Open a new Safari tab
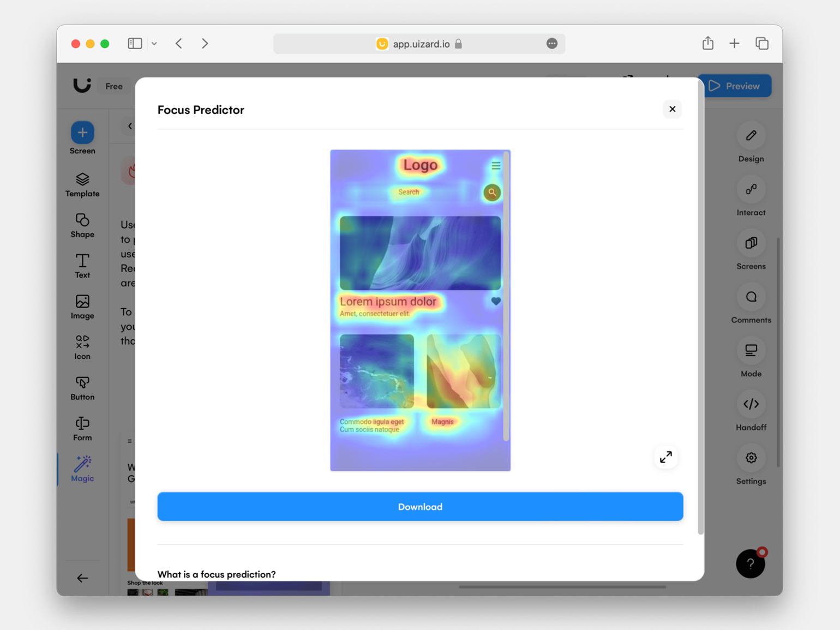The image size is (840, 630). coord(734,44)
